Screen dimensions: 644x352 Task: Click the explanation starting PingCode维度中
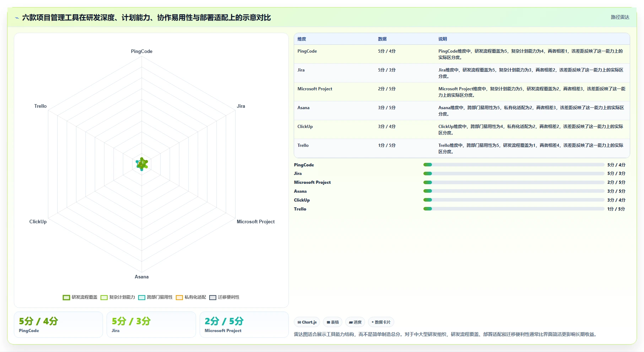coord(531,54)
